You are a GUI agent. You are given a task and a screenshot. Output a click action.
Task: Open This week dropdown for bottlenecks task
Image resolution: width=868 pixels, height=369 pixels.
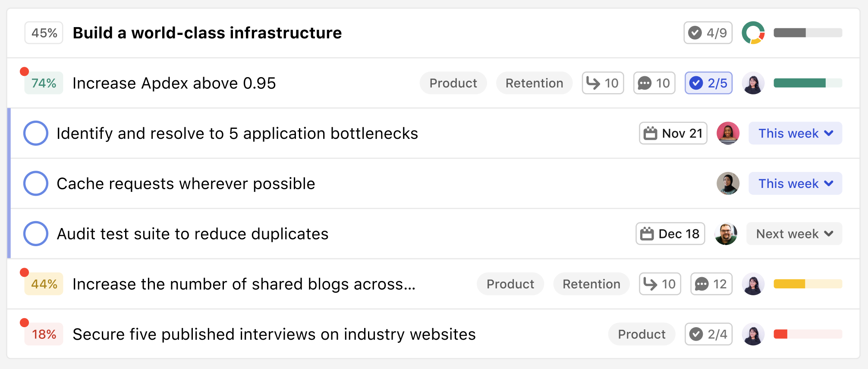point(795,133)
